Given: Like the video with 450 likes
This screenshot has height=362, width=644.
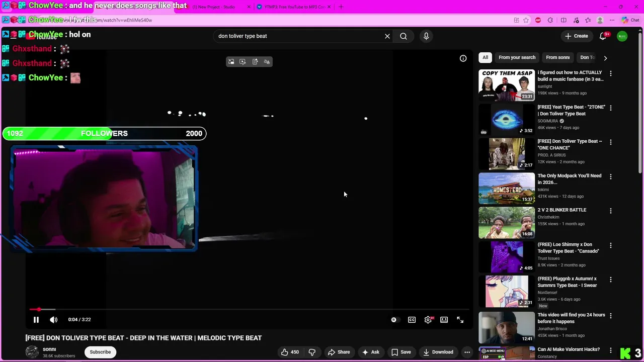Looking at the screenshot, I should click(x=290, y=352).
